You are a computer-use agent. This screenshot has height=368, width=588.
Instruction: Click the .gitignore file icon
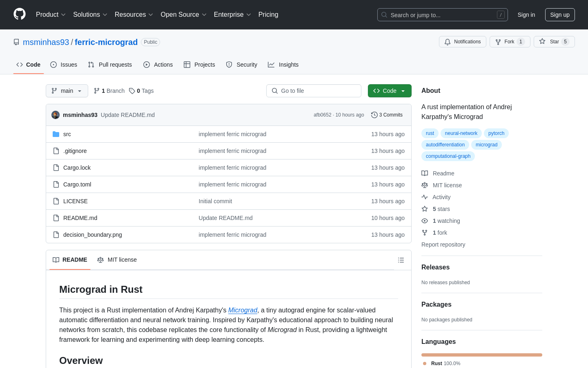coord(56,151)
